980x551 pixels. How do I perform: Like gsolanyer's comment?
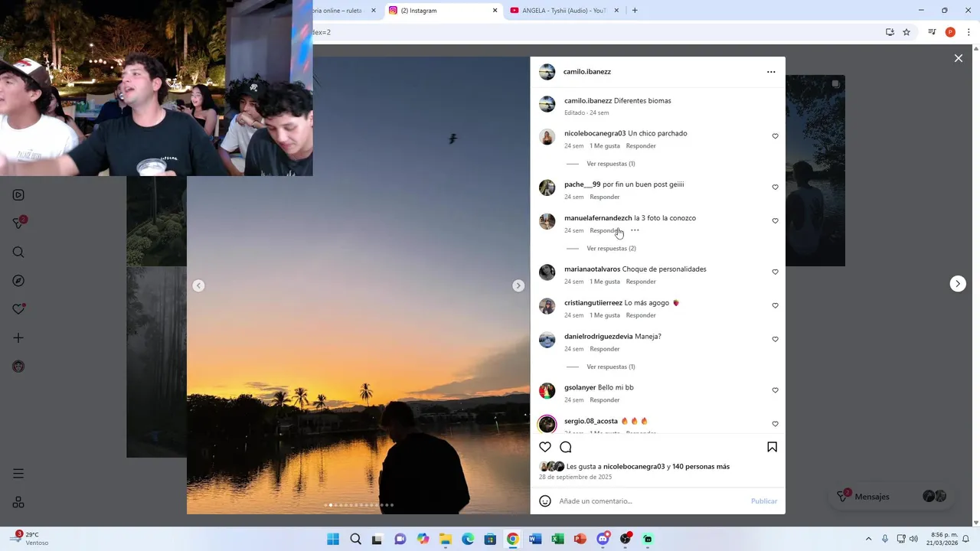775,390
